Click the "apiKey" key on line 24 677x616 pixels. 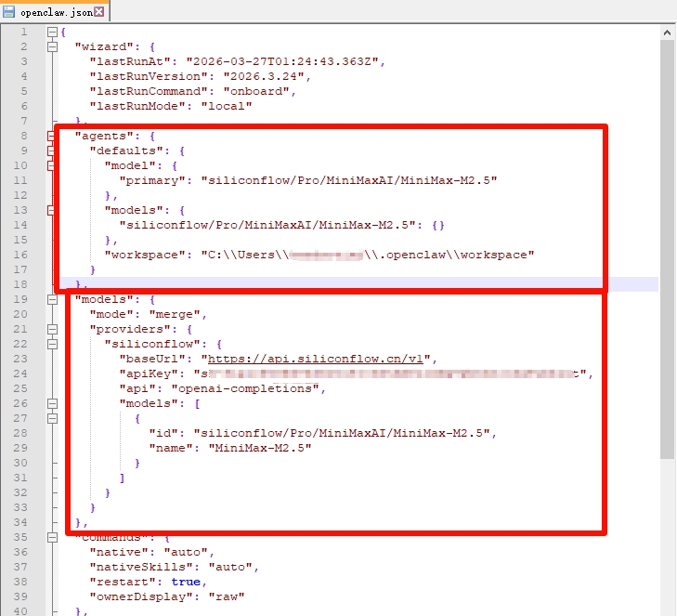point(148,374)
